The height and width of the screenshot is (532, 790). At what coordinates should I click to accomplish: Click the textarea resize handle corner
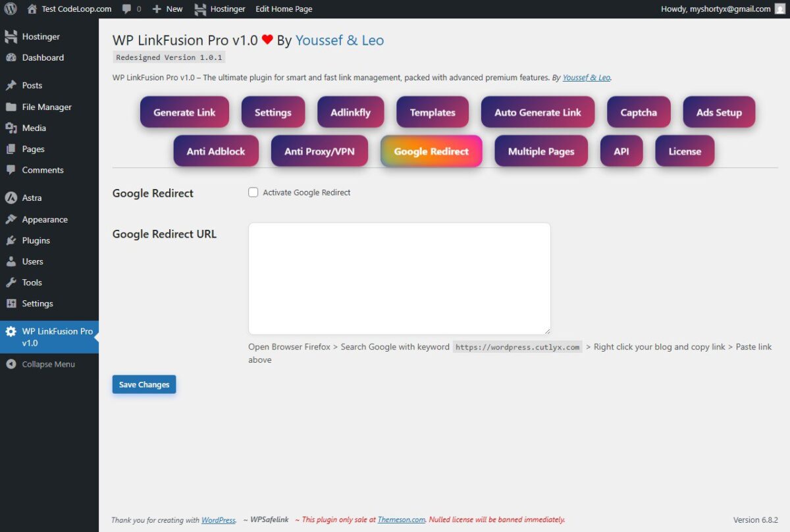[x=546, y=330]
